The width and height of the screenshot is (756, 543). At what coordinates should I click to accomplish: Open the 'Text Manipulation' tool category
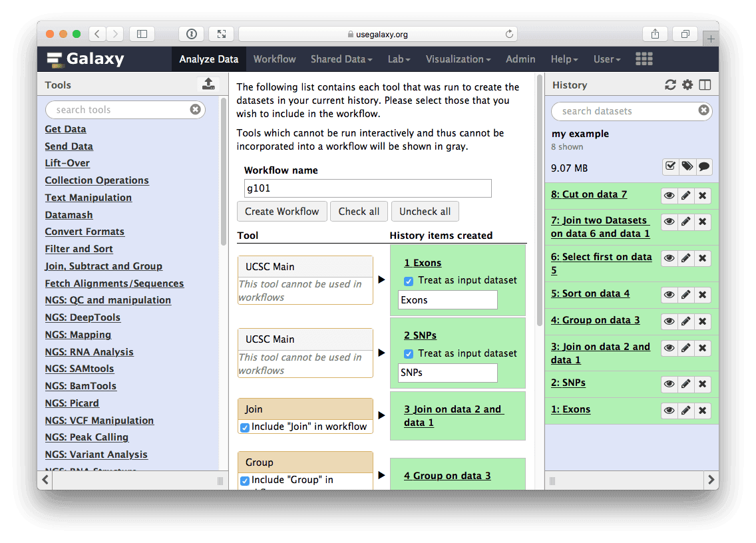88,197
